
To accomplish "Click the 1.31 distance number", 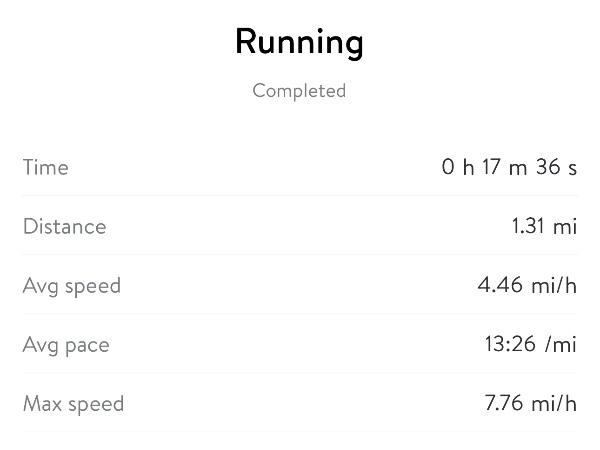I will pos(528,226).
